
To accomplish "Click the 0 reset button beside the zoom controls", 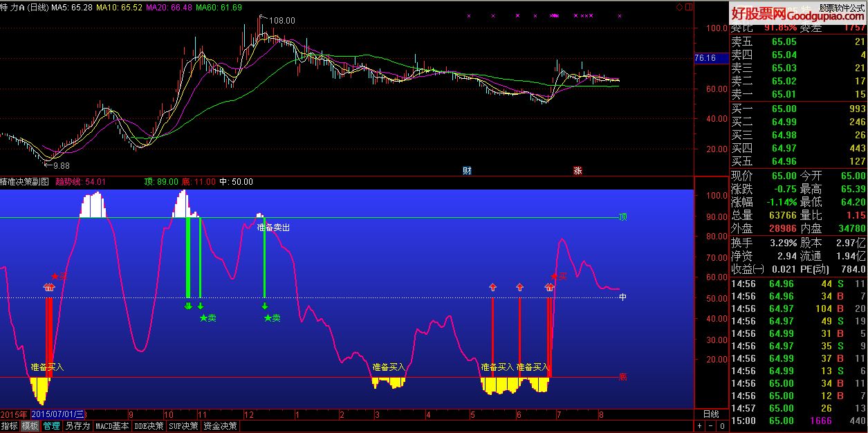I will (721, 426).
